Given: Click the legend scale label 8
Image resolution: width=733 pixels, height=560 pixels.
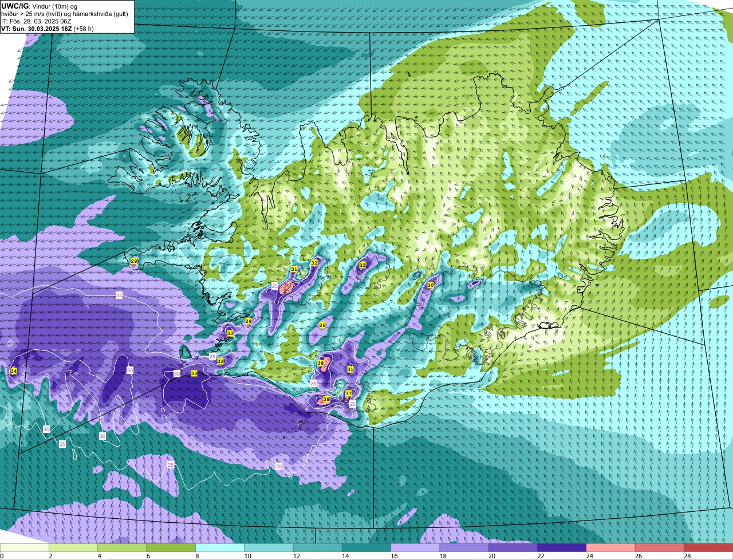Looking at the screenshot, I should point(197,556).
